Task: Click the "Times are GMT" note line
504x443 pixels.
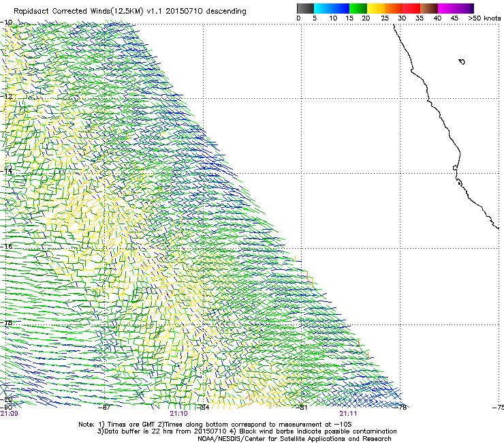Action: pyautogui.click(x=215, y=425)
